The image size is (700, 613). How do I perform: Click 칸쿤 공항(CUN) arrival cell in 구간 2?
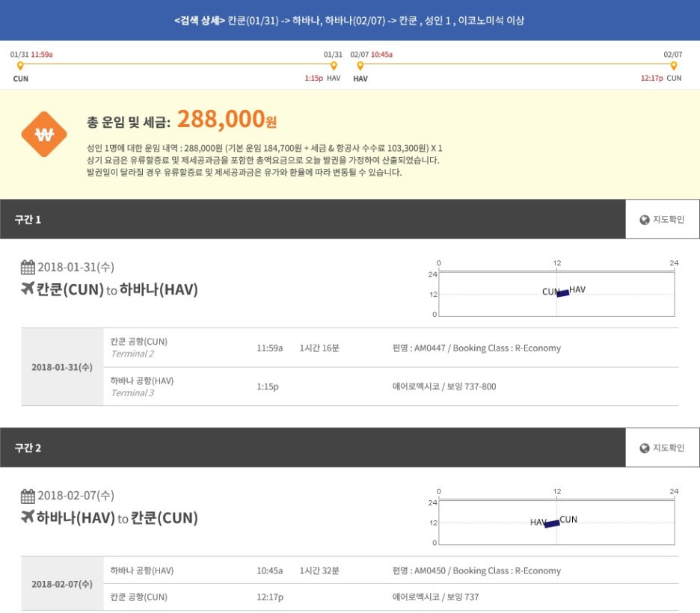click(139, 597)
